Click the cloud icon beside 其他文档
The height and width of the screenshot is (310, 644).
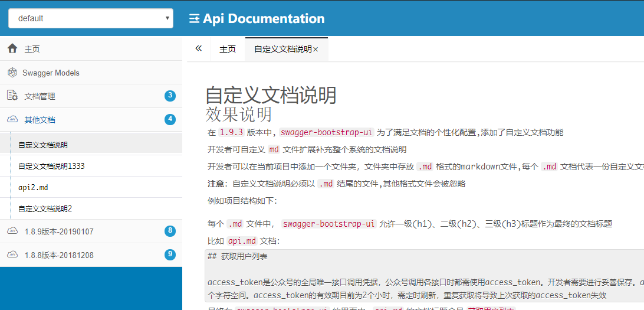click(x=12, y=120)
